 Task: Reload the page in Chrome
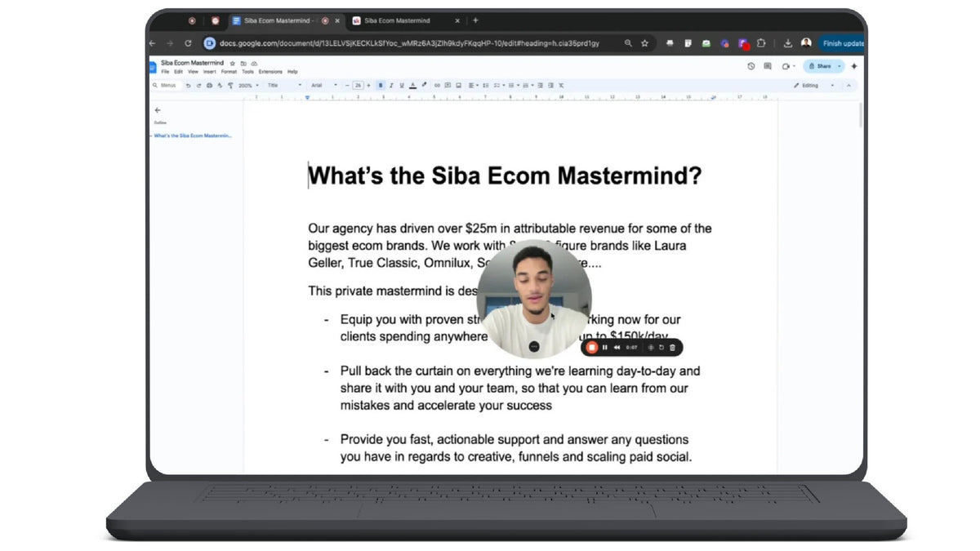point(188,43)
